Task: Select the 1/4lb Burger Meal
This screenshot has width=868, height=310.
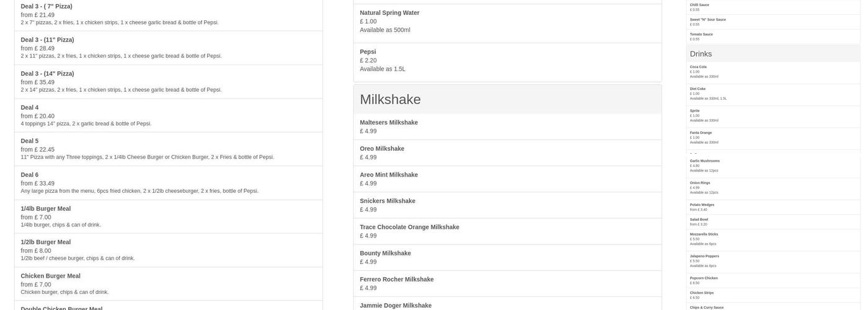Action: [168, 216]
